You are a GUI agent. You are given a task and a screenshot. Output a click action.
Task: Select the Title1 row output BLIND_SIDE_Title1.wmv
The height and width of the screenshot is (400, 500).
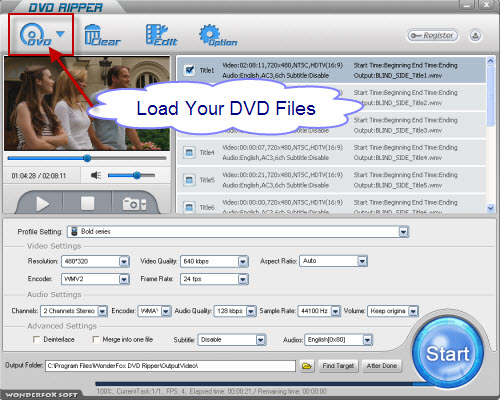pos(398,76)
